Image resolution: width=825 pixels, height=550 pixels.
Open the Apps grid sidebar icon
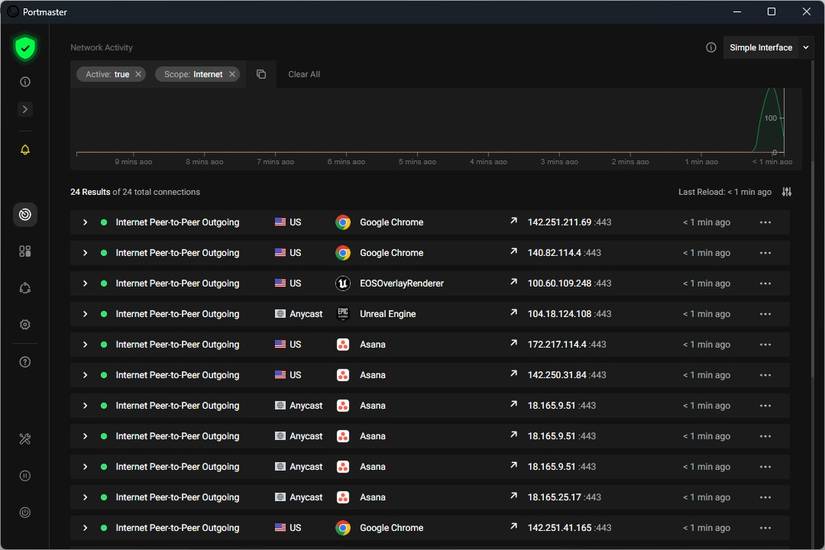[x=25, y=251]
